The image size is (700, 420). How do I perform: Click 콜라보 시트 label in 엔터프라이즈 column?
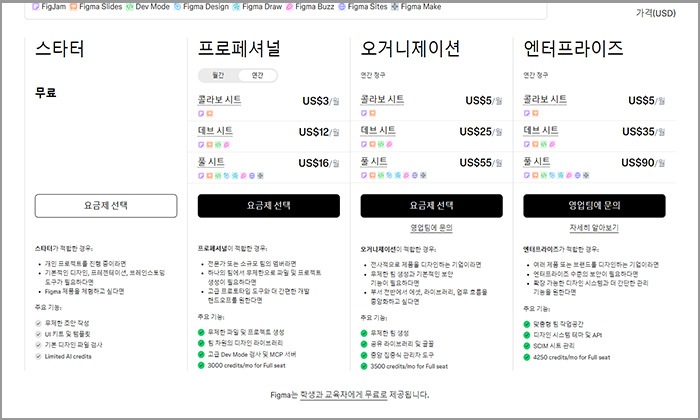[545, 99]
